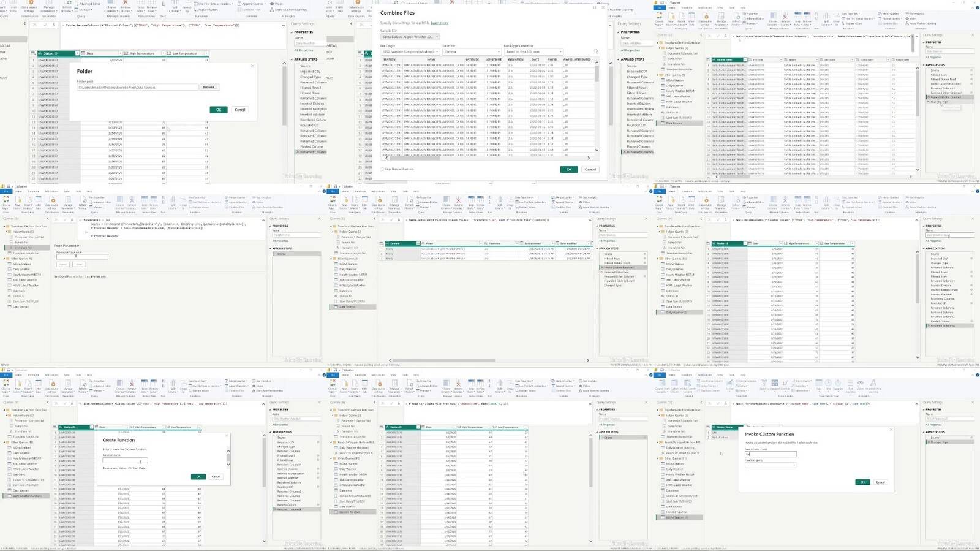This screenshot has width=980, height=551.
Task: Click the Combine Files preview vertical scrollbar
Action: [597, 106]
